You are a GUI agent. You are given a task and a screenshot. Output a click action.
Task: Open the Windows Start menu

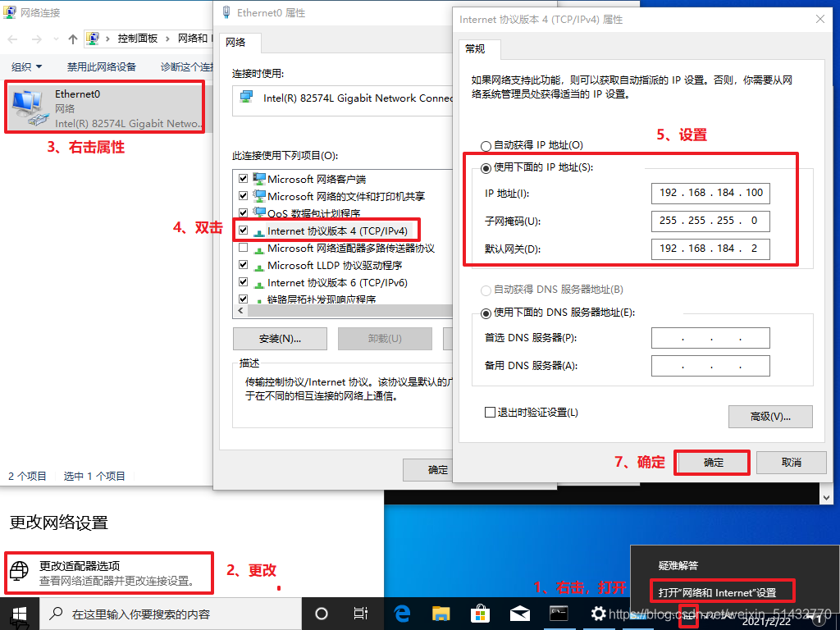(20, 614)
